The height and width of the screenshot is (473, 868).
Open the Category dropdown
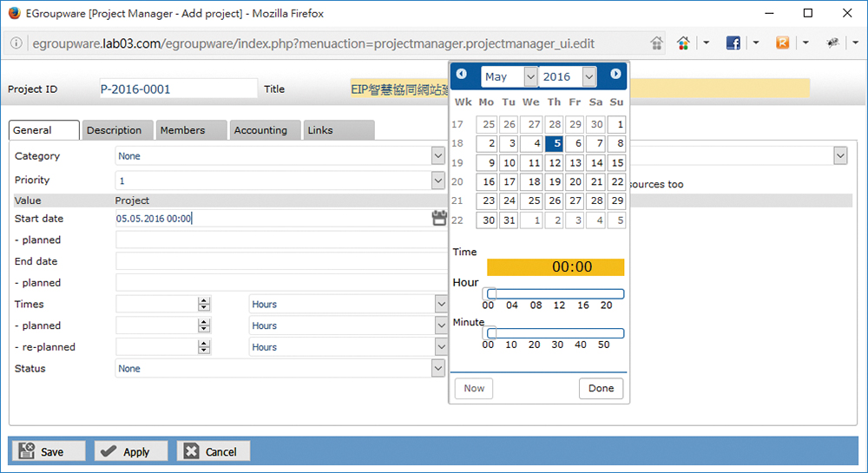point(437,156)
